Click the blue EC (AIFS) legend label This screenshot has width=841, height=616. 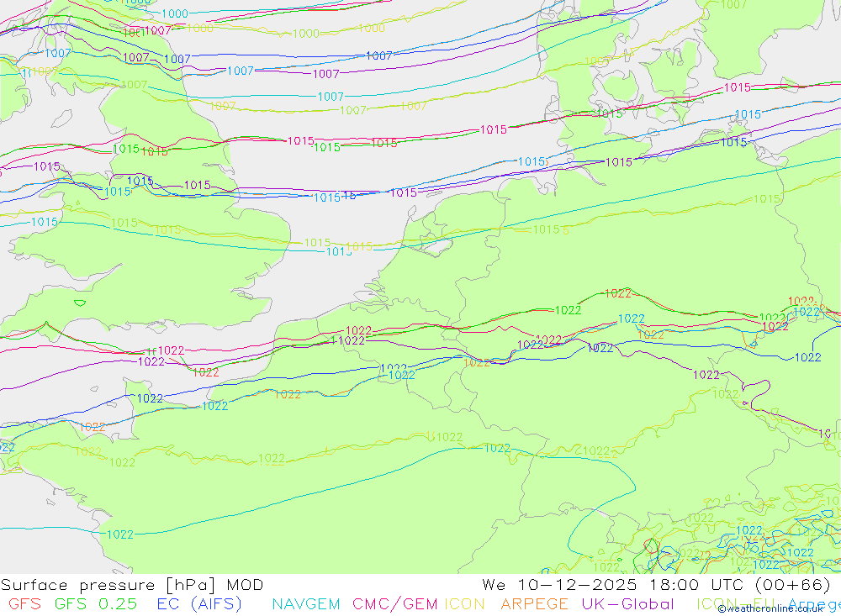199,604
